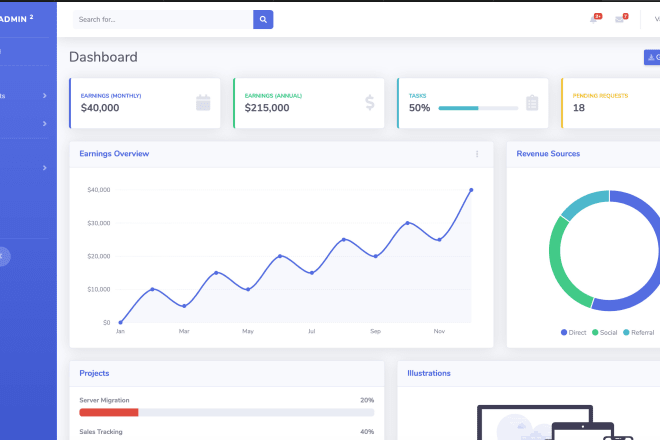Click the red Server Migration progress bar

(109, 411)
